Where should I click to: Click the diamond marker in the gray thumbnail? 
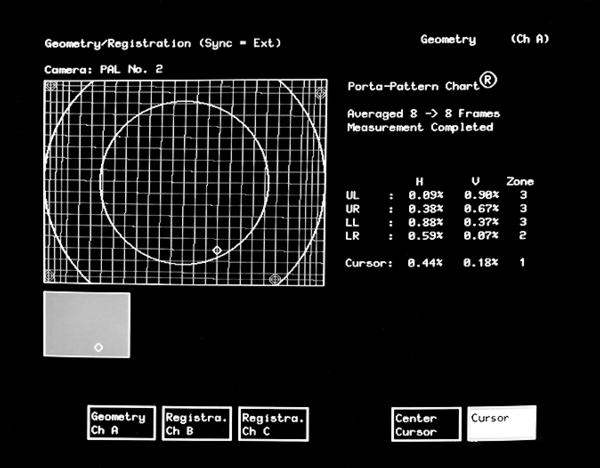98,347
